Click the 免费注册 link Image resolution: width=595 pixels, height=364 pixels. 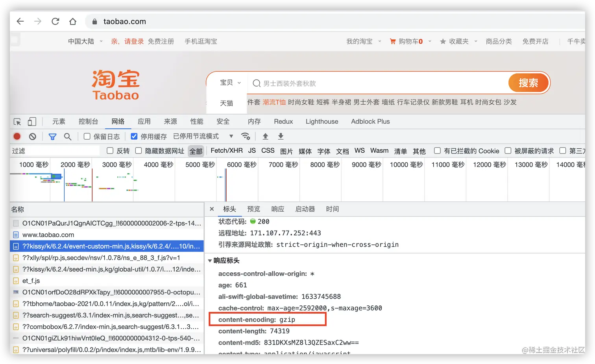(x=161, y=41)
